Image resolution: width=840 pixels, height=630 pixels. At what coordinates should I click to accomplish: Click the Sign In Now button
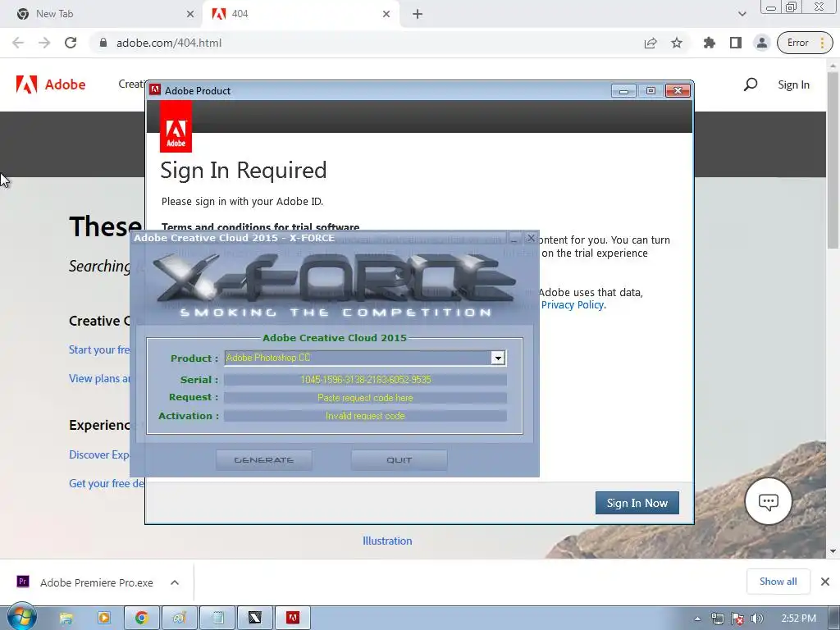coord(637,503)
